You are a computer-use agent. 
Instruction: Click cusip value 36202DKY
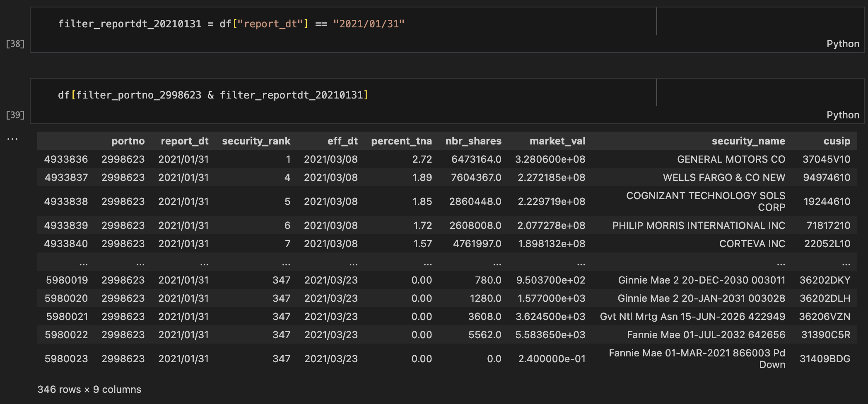(x=825, y=280)
